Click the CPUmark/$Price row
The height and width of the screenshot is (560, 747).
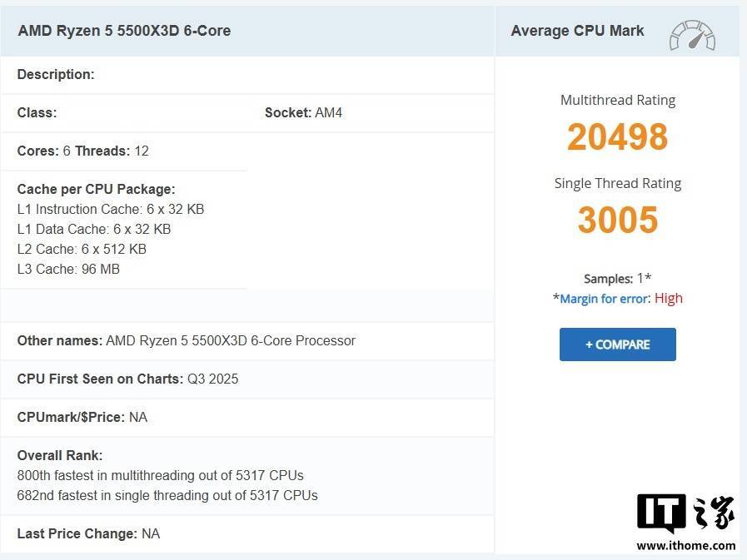tap(82, 417)
